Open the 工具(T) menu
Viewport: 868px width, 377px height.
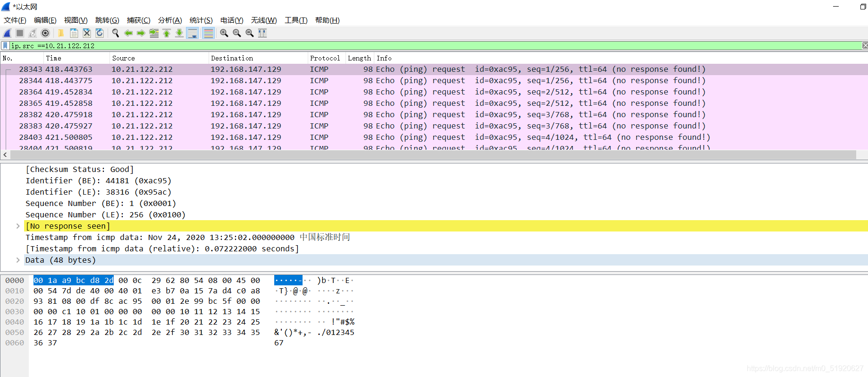(296, 20)
